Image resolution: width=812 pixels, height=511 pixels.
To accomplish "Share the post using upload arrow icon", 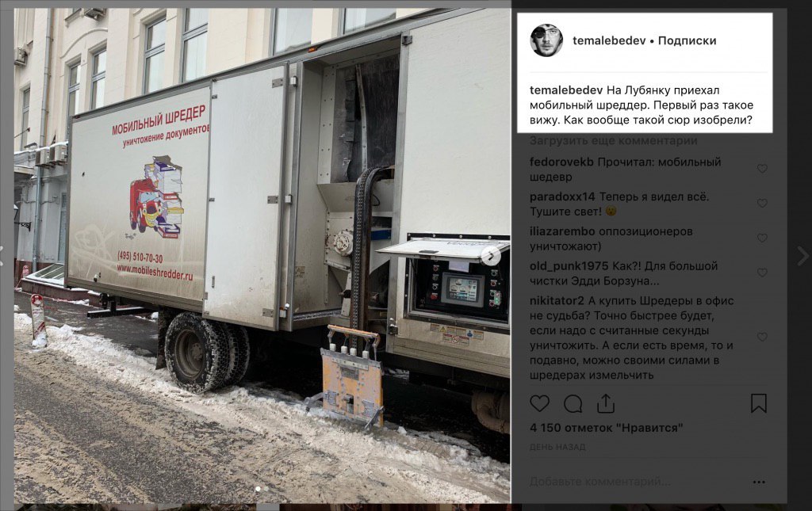I will [605, 403].
